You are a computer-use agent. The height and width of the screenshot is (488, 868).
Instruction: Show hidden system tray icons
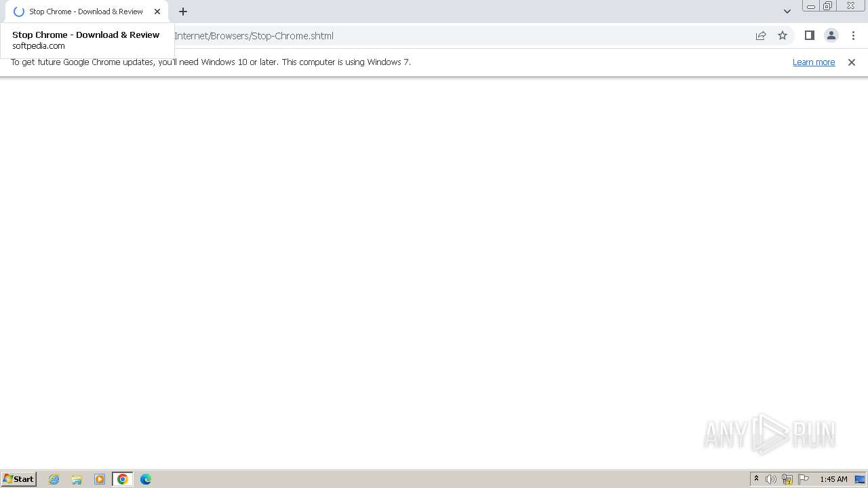click(756, 479)
